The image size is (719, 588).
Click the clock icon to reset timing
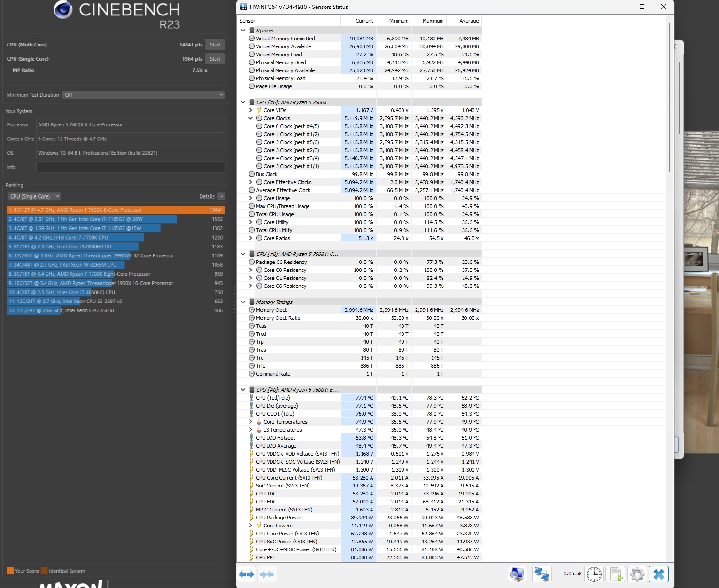[594, 574]
